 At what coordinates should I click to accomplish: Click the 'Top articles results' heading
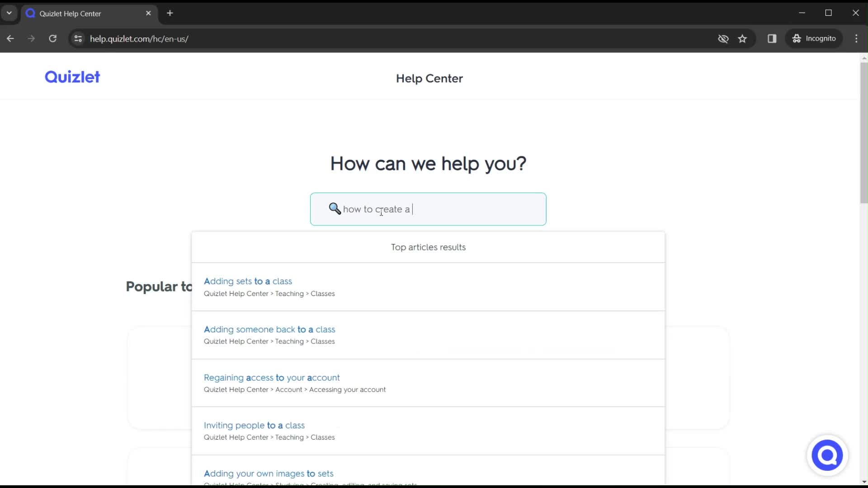coord(428,247)
